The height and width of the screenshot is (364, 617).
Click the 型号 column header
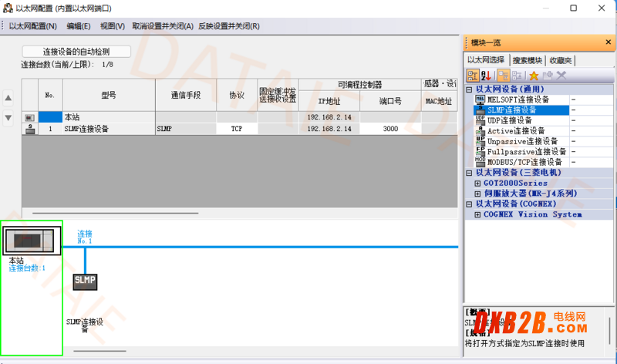click(x=109, y=95)
